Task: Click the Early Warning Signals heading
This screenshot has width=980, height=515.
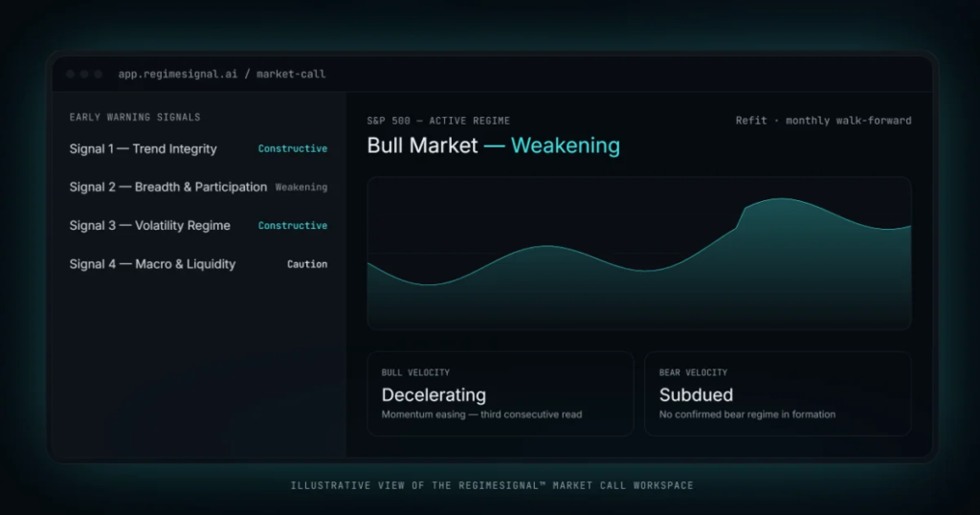Action: (135, 117)
